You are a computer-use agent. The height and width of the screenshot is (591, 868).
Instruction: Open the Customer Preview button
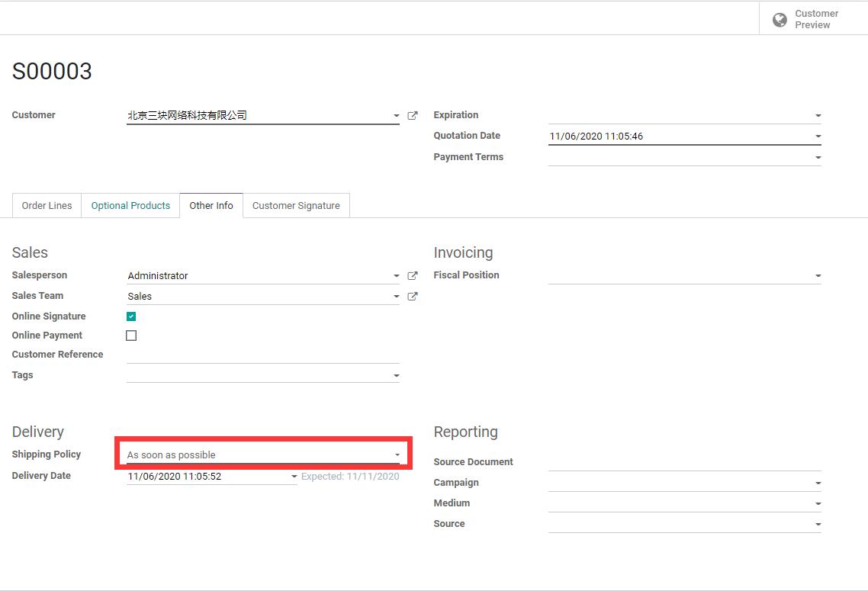813,19
